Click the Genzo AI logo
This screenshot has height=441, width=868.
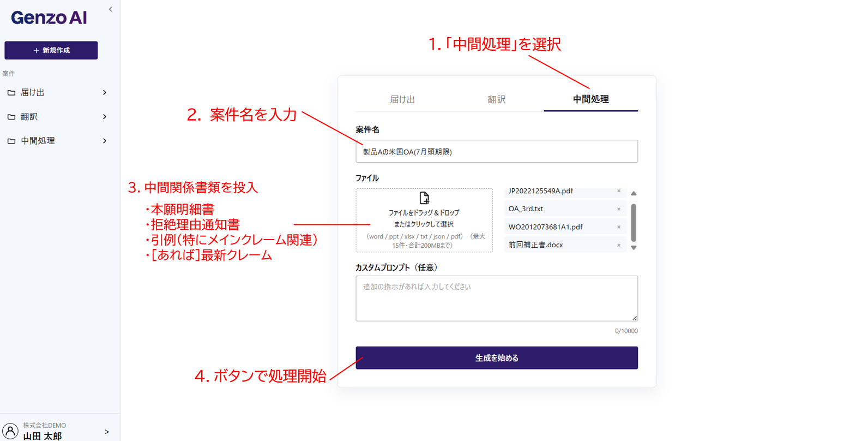(x=49, y=18)
